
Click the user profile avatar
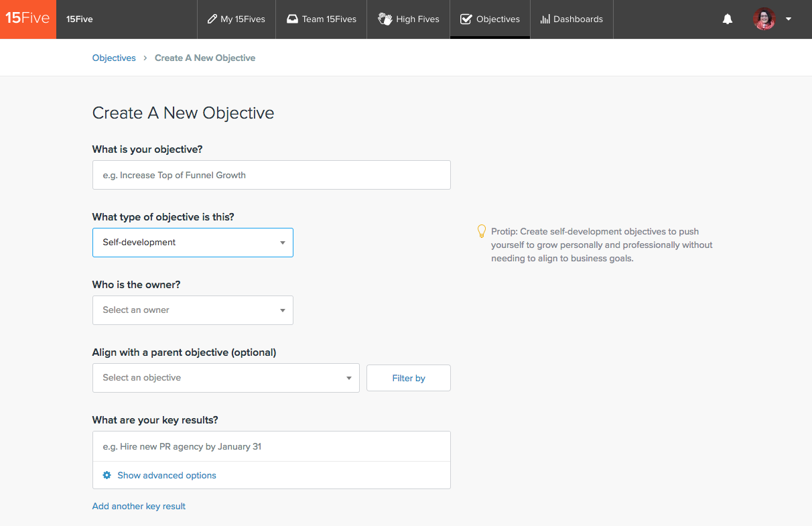(764, 19)
